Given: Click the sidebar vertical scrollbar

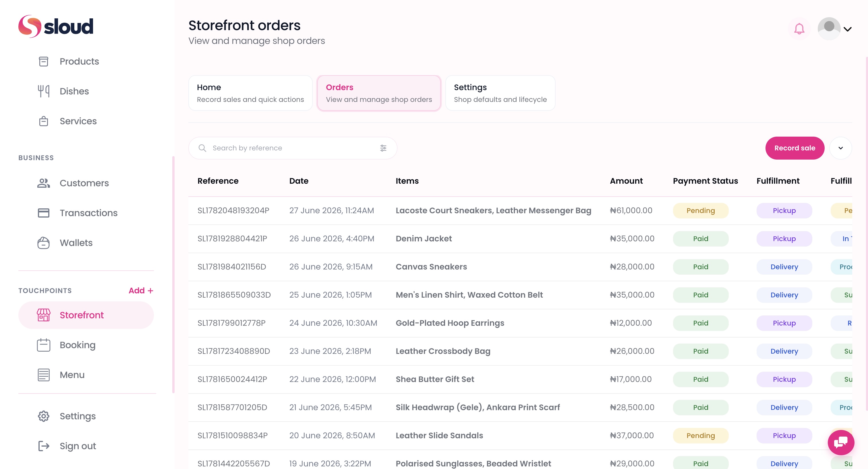Looking at the screenshot, I should click(173, 275).
